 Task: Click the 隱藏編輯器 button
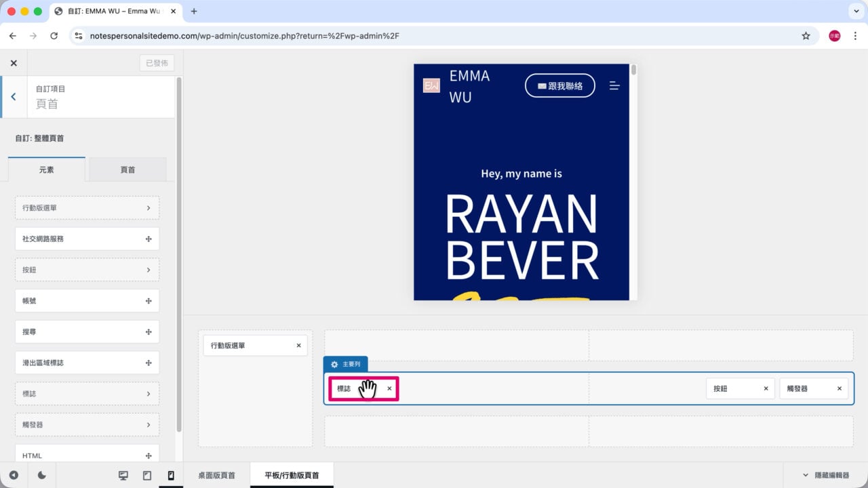pos(825,475)
